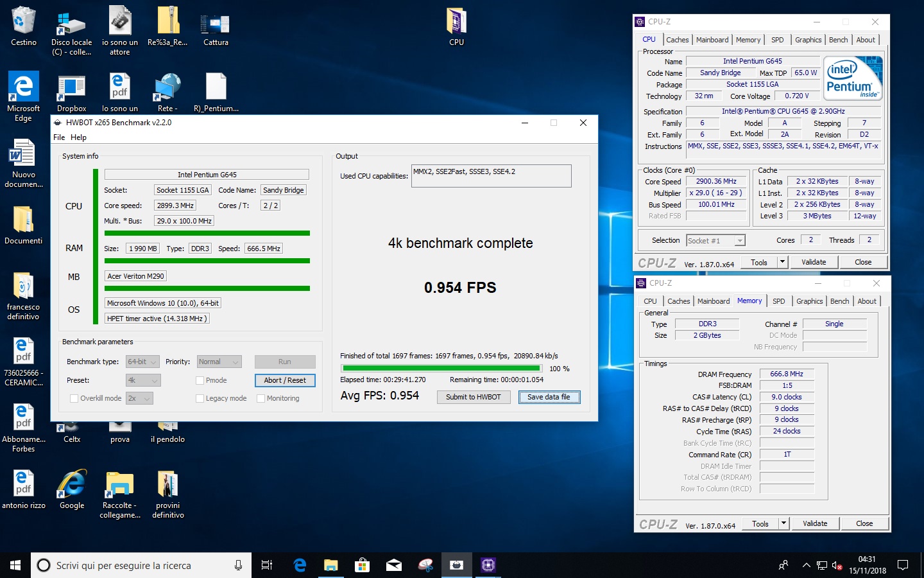Image resolution: width=924 pixels, height=578 pixels.
Task: Click Validate in upper CPU-Z window
Action: pyautogui.click(x=814, y=262)
